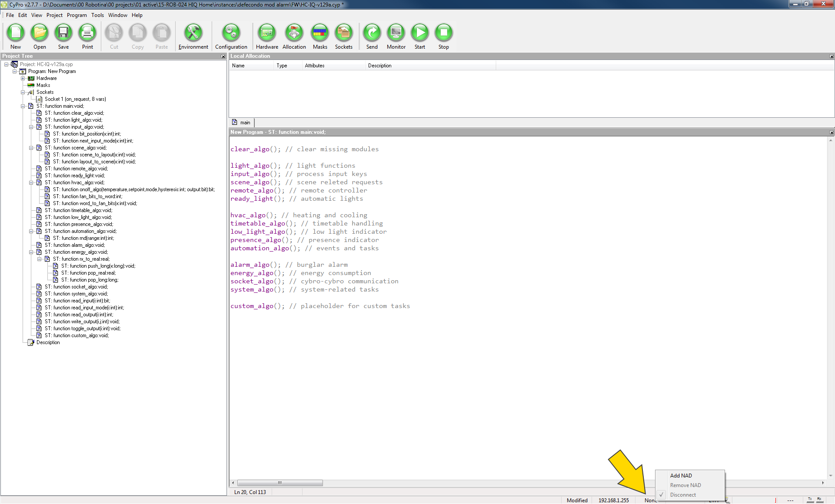Toggle the checked Disconnect menu entry
The image size is (835, 504).
(682, 495)
